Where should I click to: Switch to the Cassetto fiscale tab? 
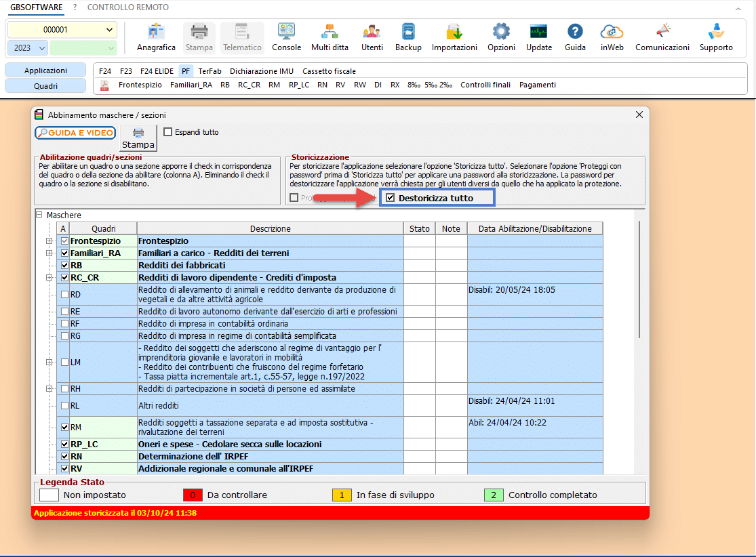coord(329,70)
